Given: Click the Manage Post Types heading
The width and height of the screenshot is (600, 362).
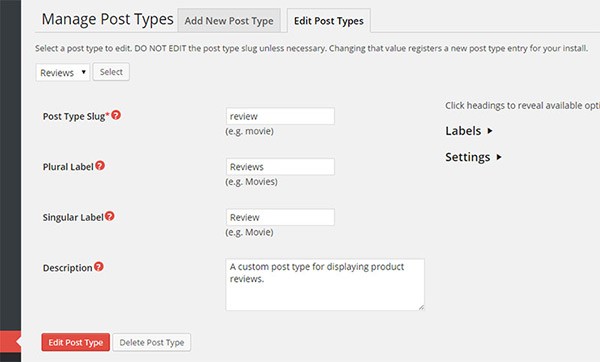Looking at the screenshot, I should click(108, 19).
